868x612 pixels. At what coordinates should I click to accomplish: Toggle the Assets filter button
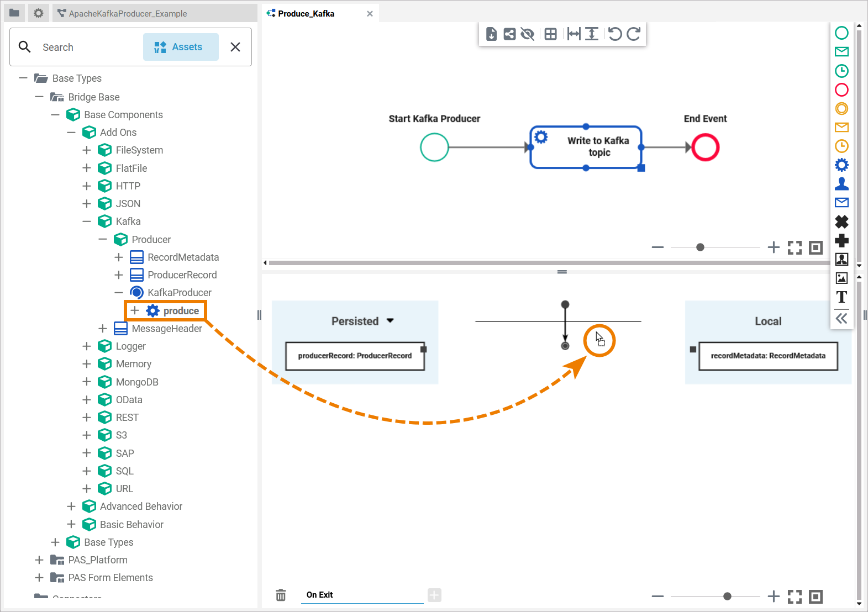pos(181,47)
